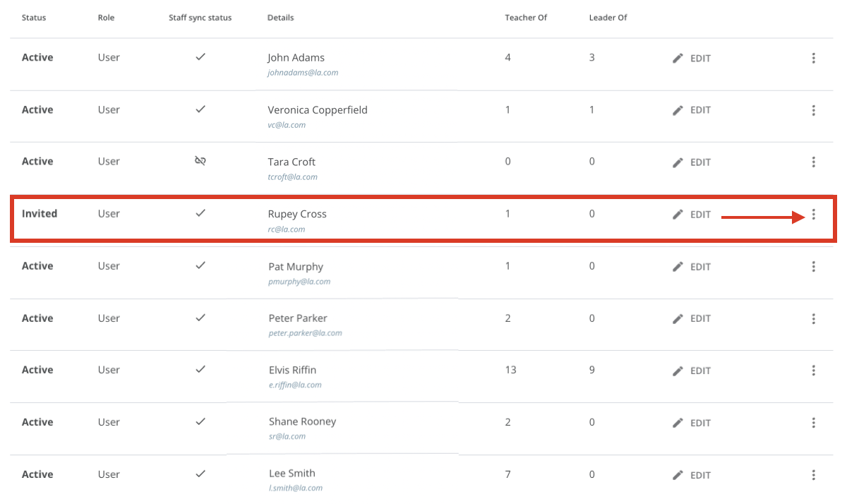The width and height of the screenshot is (847, 504).
Task: Click the sync checkmark for Peter Parker
Action: point(200,318)
